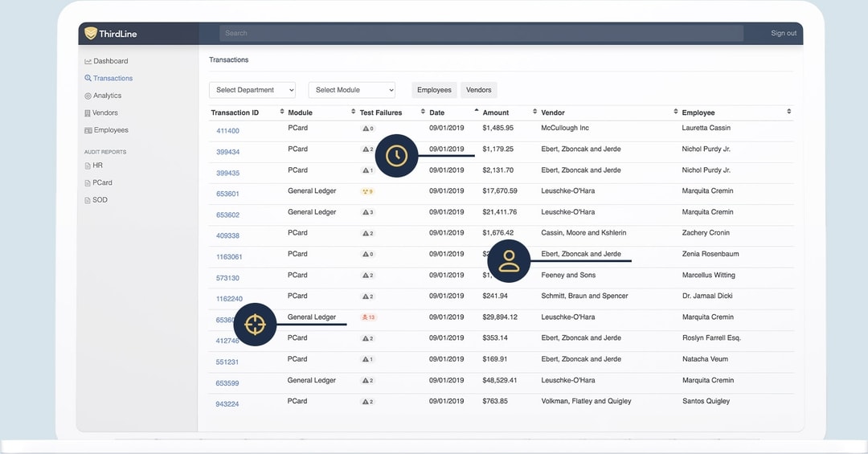Screen dimensions: 868x454
Task: Open transaction 399434
Action: point(227,152)
